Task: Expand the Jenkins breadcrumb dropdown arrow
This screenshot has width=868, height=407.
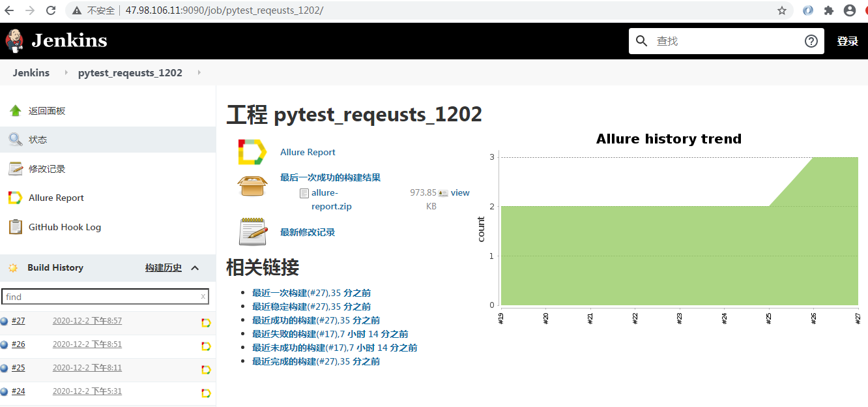Action: pos(66,72)
